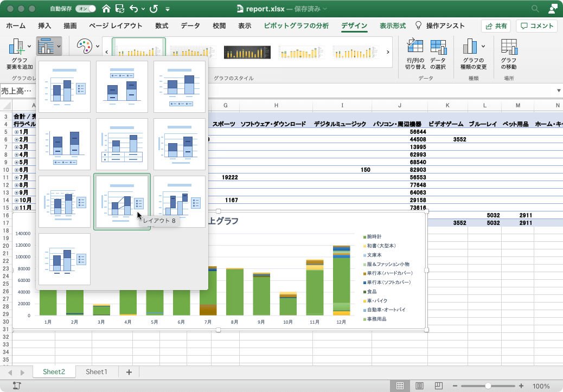Screen dimensions: 563x392
Task: Expand the 10月 row group
Action: tap(16, 200)
